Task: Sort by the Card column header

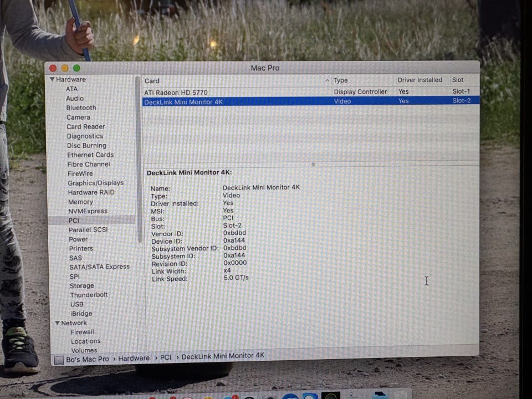Action: coord(152,81)
